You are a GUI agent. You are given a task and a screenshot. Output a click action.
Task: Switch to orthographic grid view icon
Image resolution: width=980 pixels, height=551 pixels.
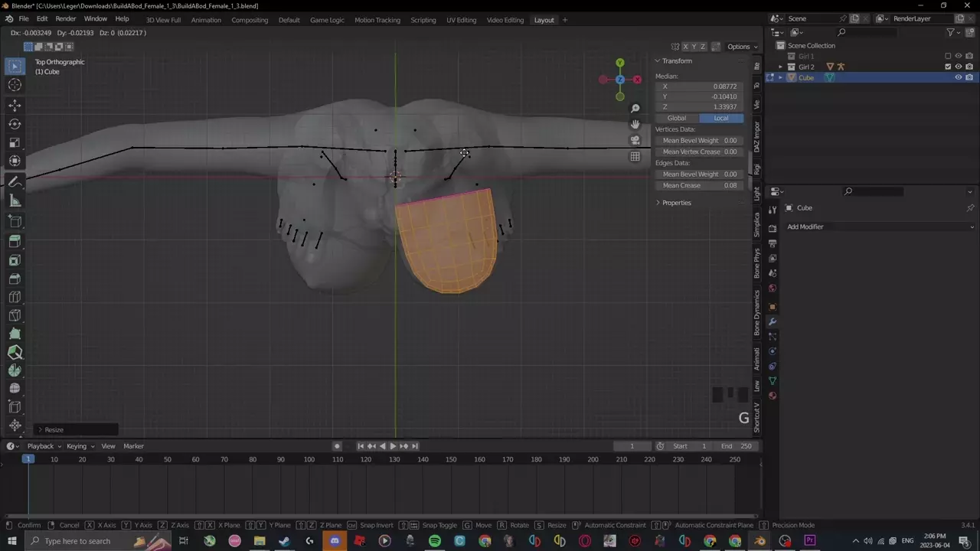[x=635, y=157]
